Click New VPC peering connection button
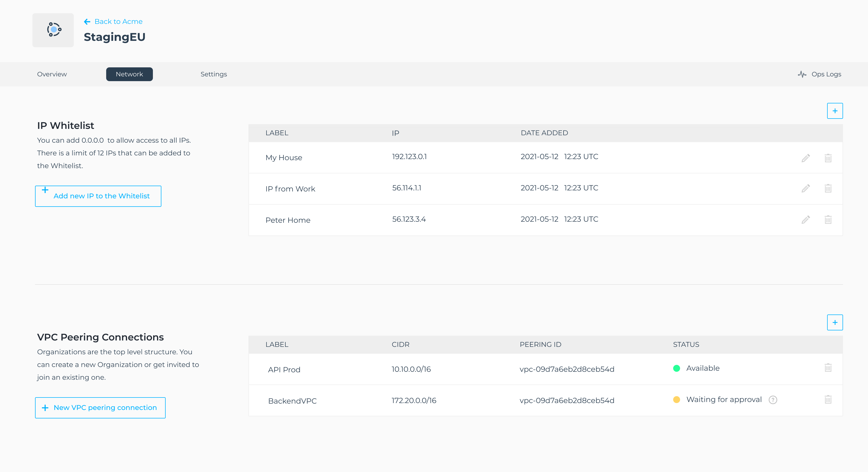The width and height of the screenshot is (868, 472). 100,408
